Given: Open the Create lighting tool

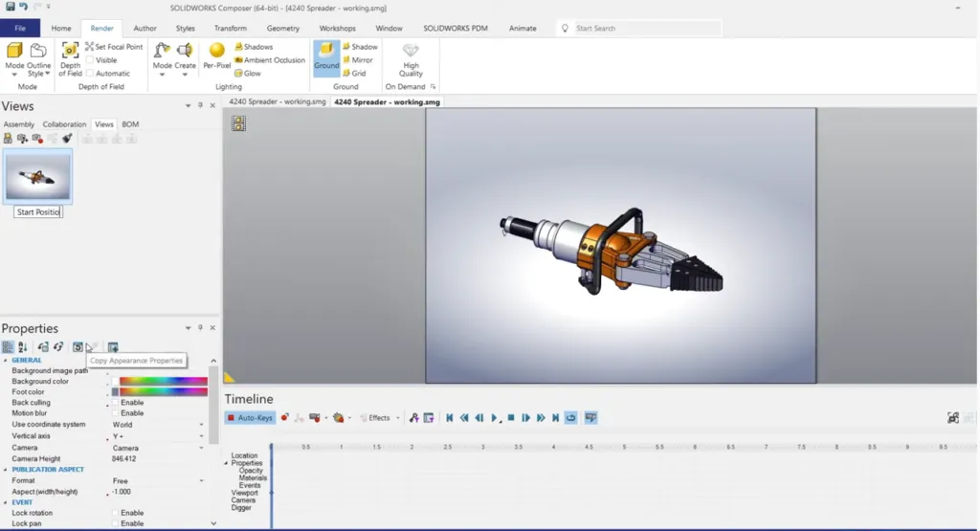Looking at the screenshot, I should (x=185, y=59).
